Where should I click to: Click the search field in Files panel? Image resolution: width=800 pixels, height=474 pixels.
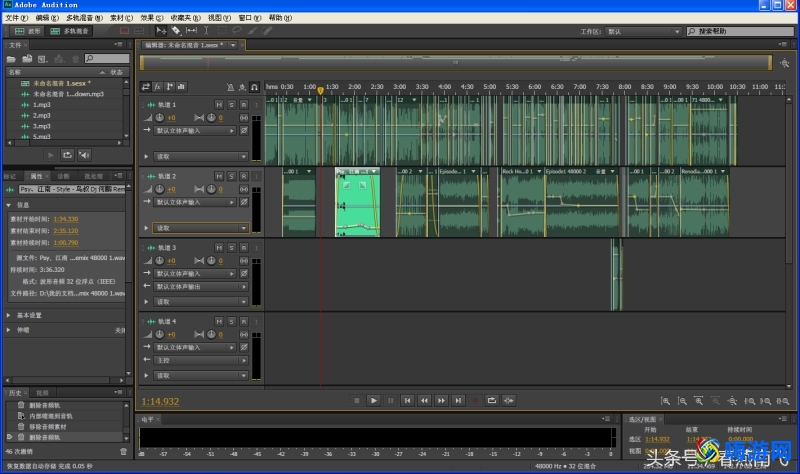[107, 59]
